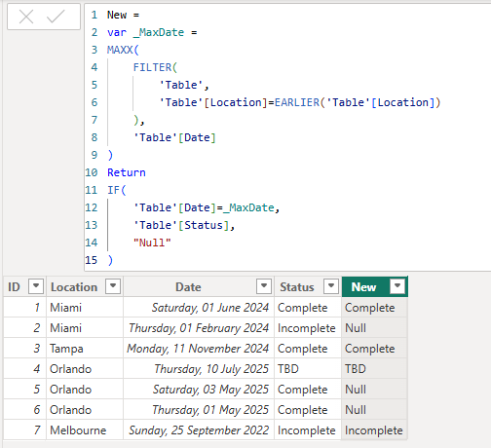Select New value Null in row 2

pos(374,328)
